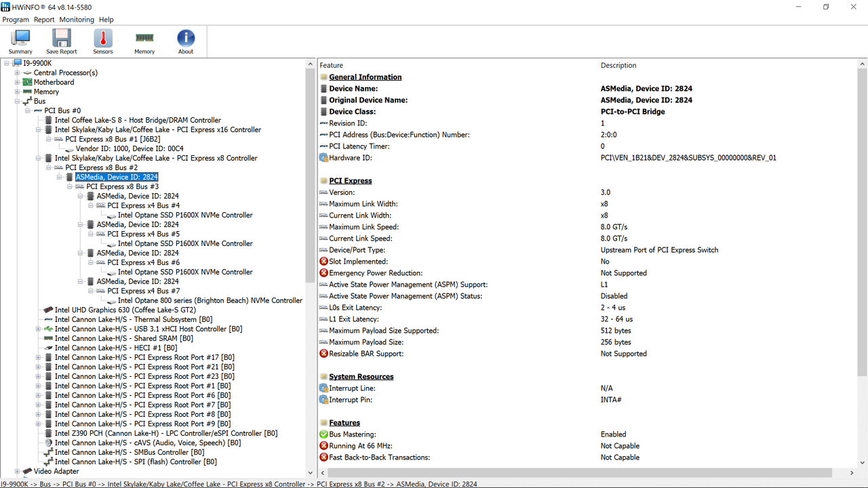Click the Intel UHD Graphics 630 icon
868x488 pixels.
point(49,310)
